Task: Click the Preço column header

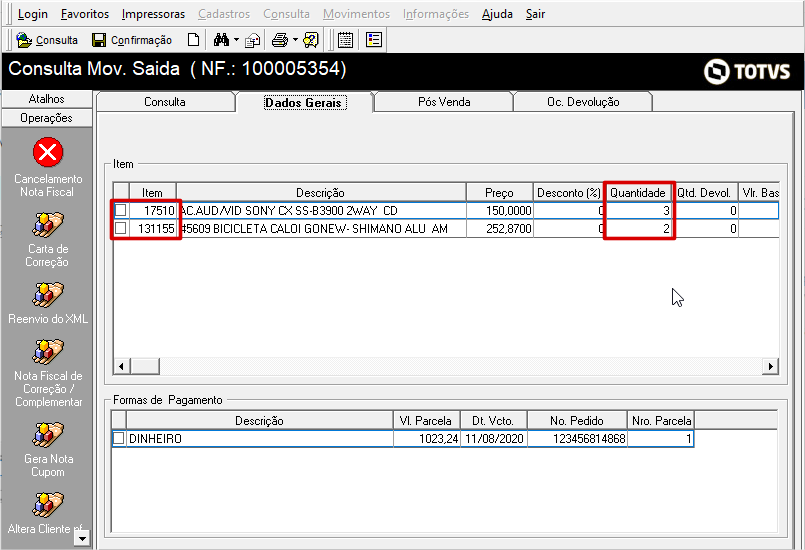Action: [x=500, y=193]
